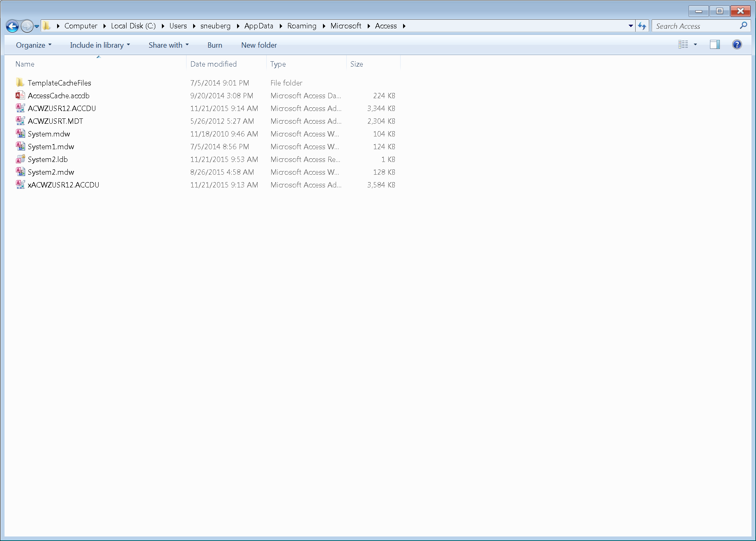756x541 pixels.
Task: Select the TemplateCacheFiles folder icon
Action: point(20,83)
